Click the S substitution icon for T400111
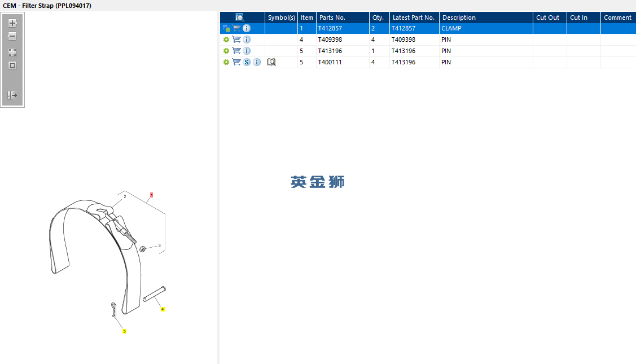 click(247, 63)
